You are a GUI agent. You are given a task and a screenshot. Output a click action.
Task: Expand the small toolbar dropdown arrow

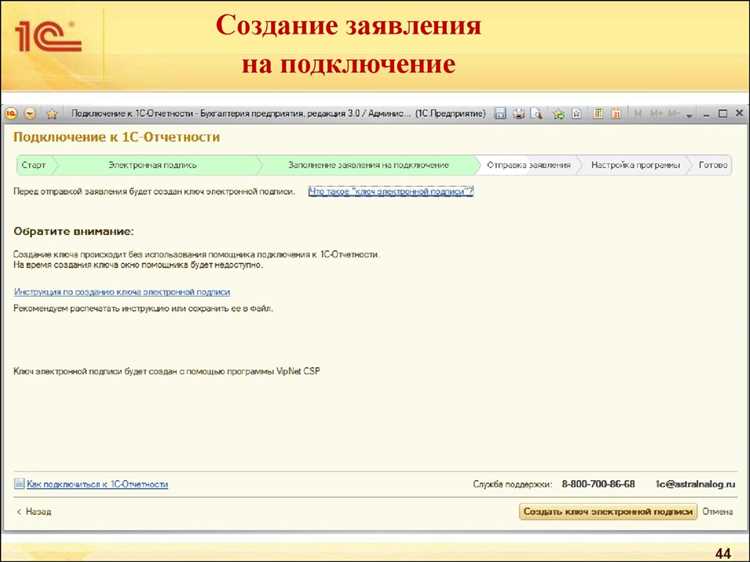689,115
